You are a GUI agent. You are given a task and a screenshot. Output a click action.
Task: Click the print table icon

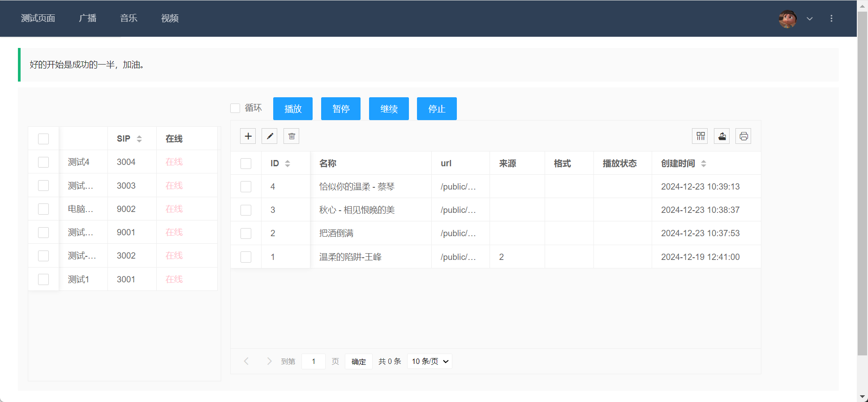click(743, 136)
